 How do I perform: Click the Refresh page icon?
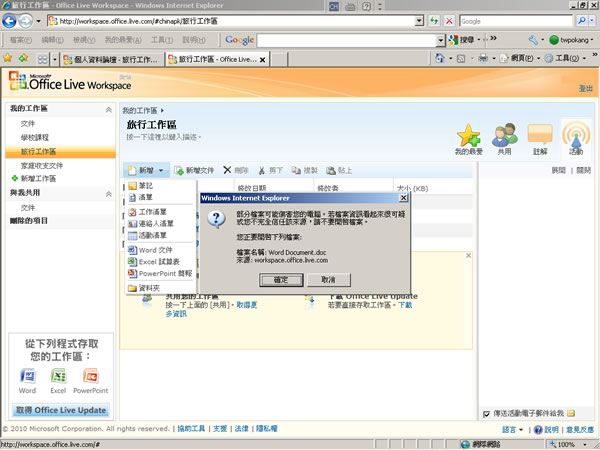pos(434,21)
